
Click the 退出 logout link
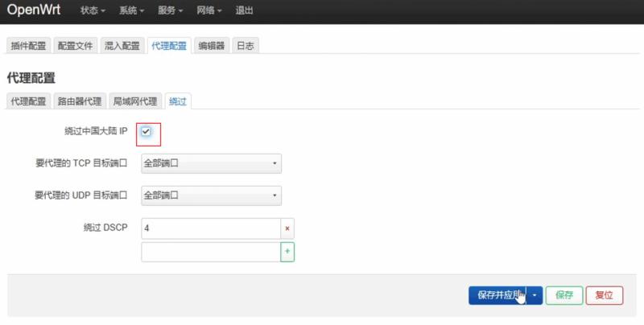pyautogui.click(x=244, y=11)
